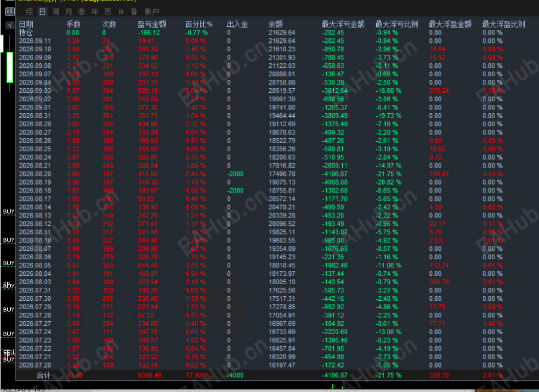Image resolution: width=539 pixels, height=392 pixels.
Task: Select the 日 daily tab
Action: click(42, 12)
